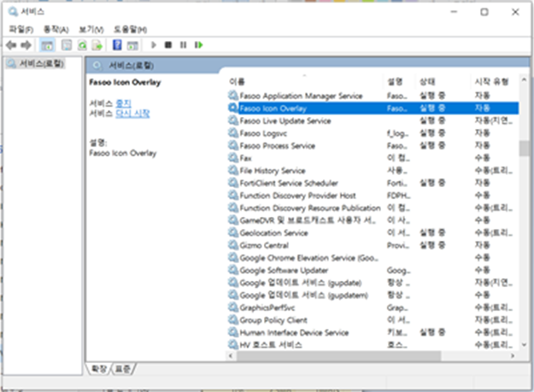Viewport: 534px width, 392px height.
Task: Open the 파일(F) menu
Action: 21,29
